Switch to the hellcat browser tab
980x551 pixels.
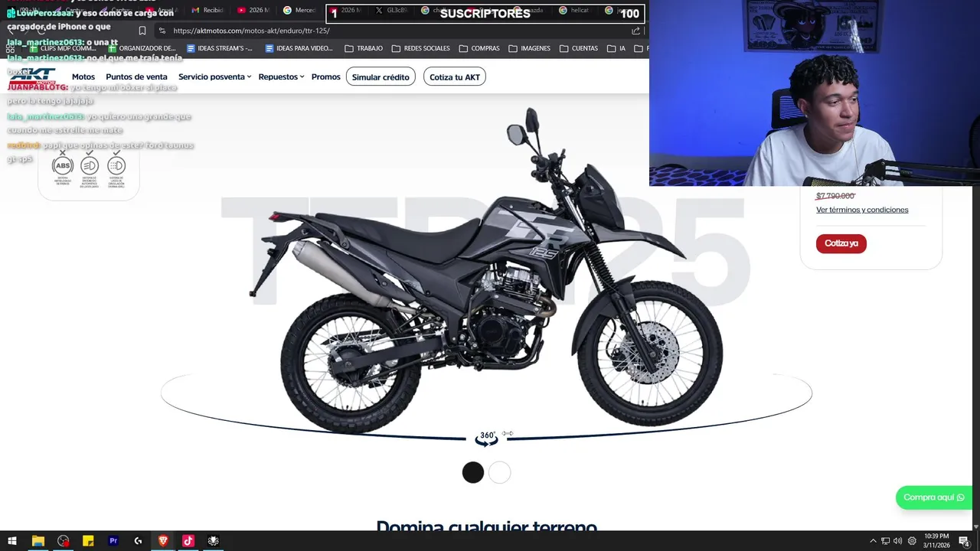(x=574, y=10)
